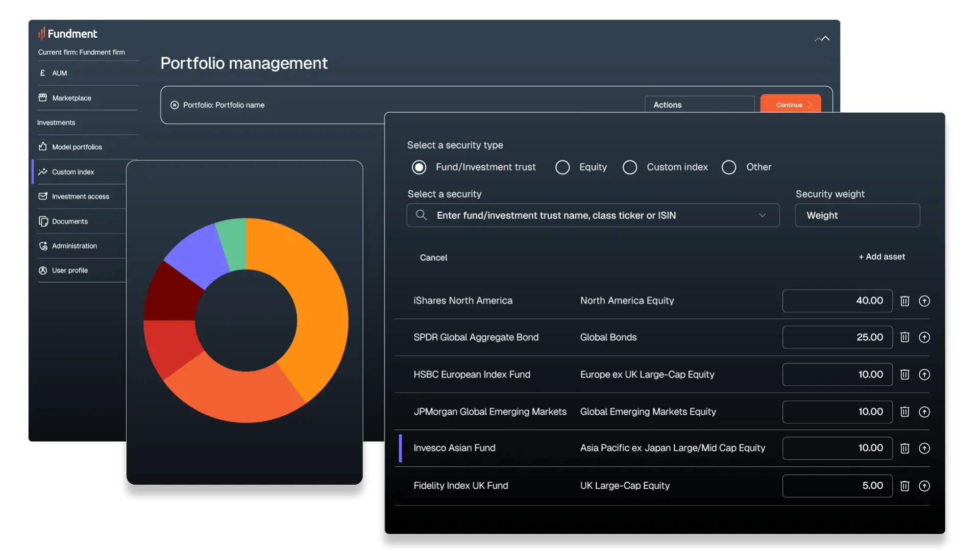Delete the JPMorgan Global Emerging Markets row
Image resolution: width=980 pixels, height=551 pixels.
pyautogui.click(x=904, y=412)
